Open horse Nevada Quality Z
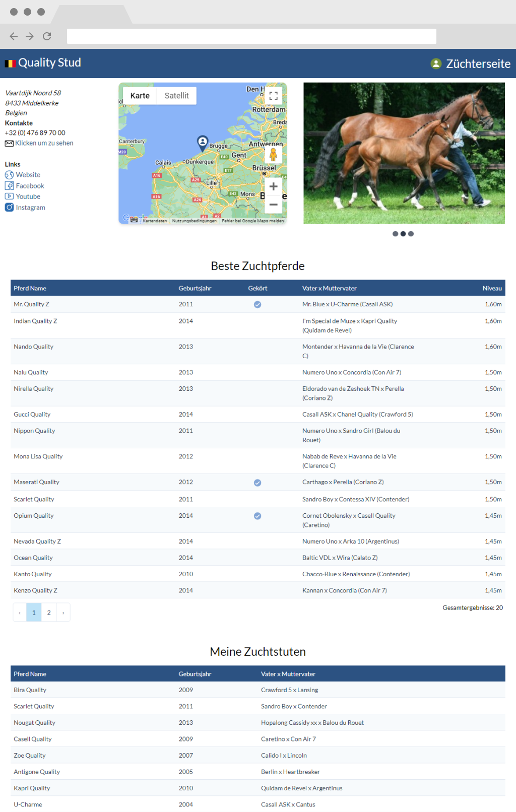 click(37, 542)
